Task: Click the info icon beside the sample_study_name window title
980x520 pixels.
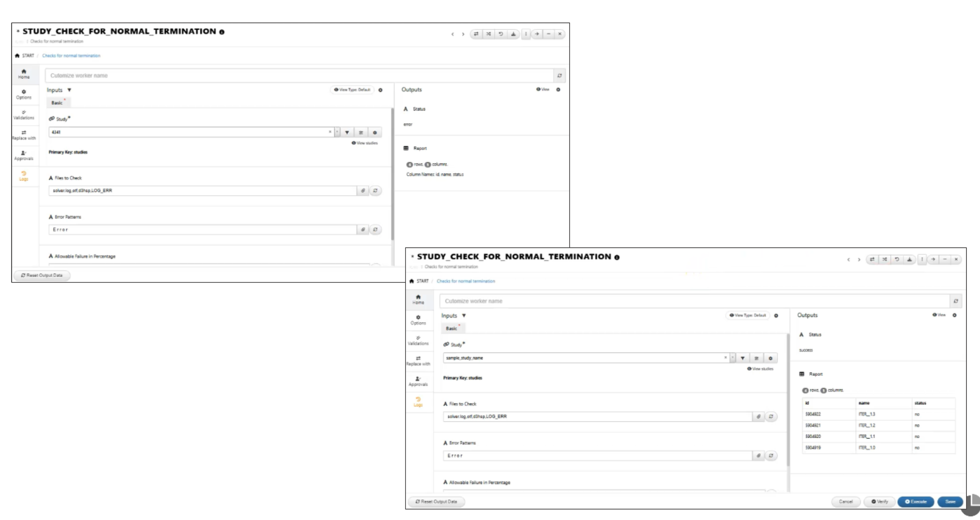Action: click(617, 257)
